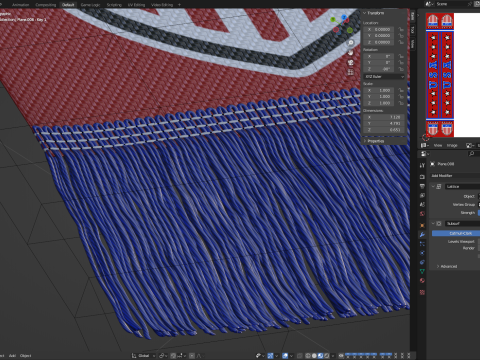480x360 pixels.
Task: Open the Texture properties tab
Action: coord(422,292)
